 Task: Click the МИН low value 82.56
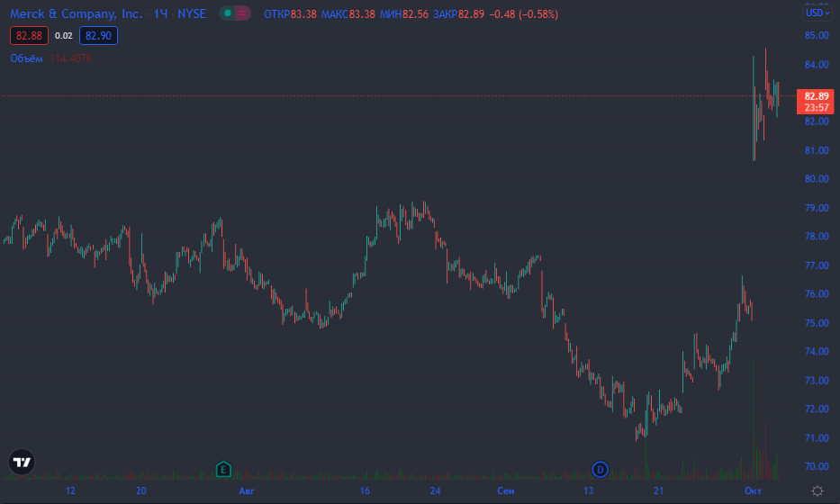(x=416, y=13)
